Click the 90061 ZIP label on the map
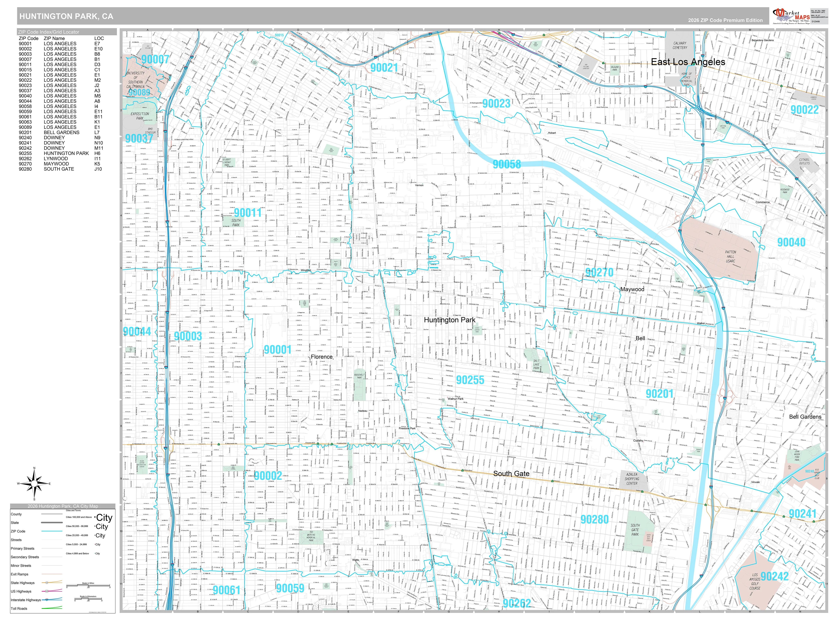Screen dimensions: 840x621 click(x=226, y=590)
